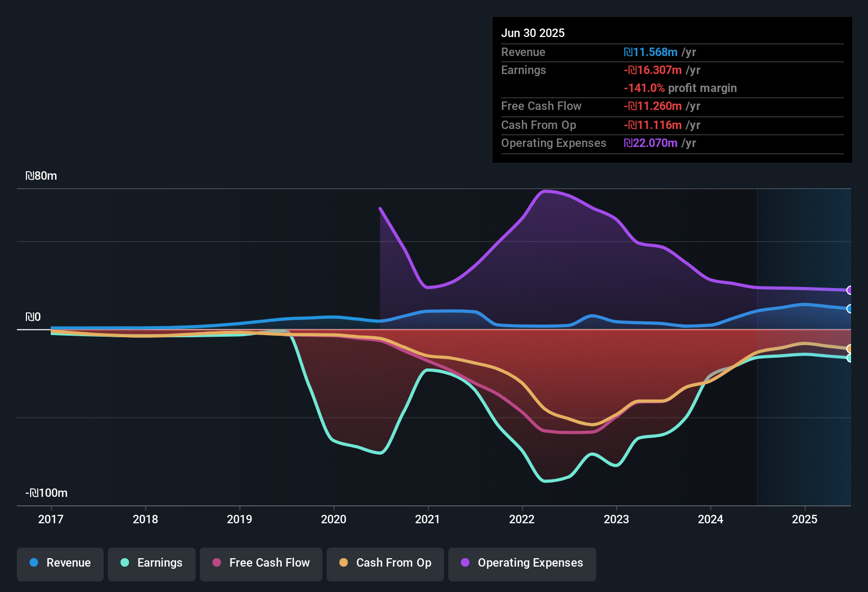Select the 2021 year label on axis

(x=428, y=520)
